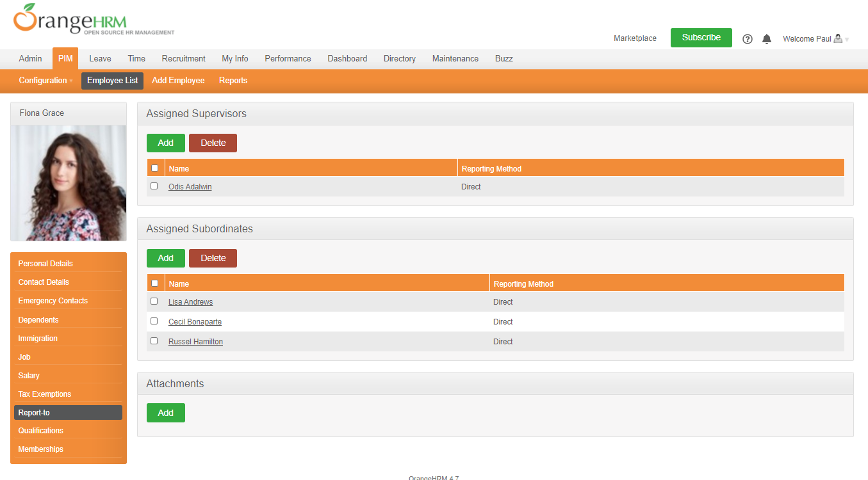Click the green Subscribe button
The height and width of the screenshot is (480, 868).
(x=701, y=38)
